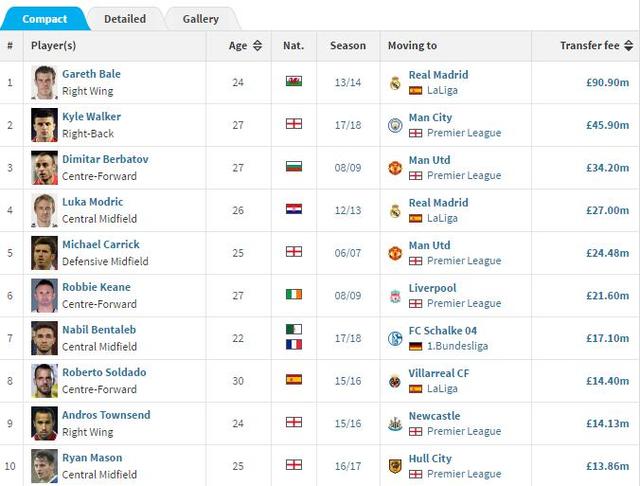Screen dimensions: 640x486
Task: Follow the Man Utd link in Michael Carrick's row
Action: (x=429, y=245)
